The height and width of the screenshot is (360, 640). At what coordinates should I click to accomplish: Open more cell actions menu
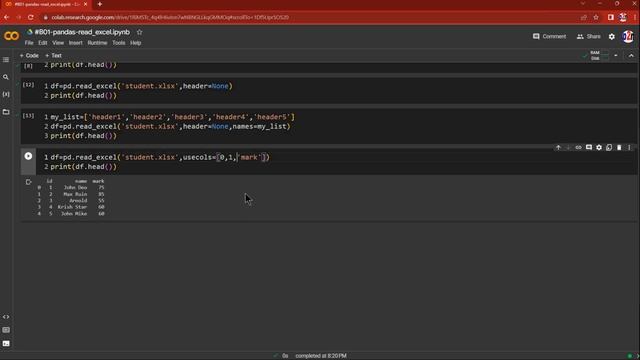pos(629,147)
